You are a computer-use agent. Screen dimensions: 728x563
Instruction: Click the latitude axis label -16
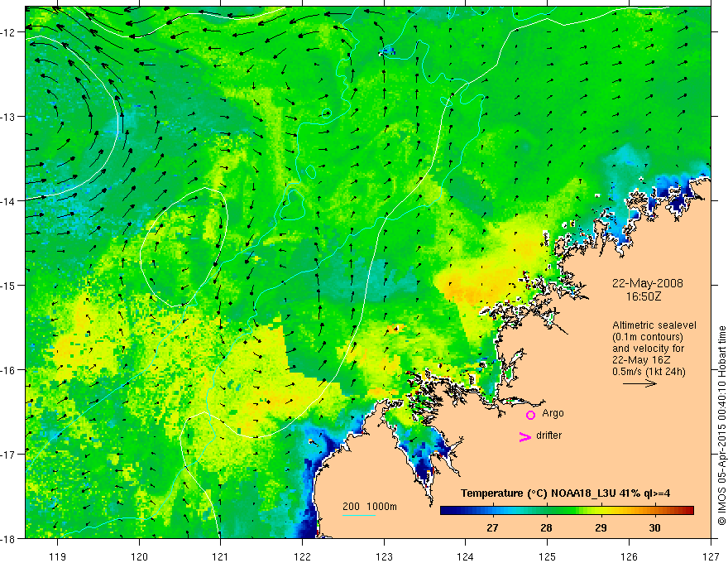[x=8, y=370]
